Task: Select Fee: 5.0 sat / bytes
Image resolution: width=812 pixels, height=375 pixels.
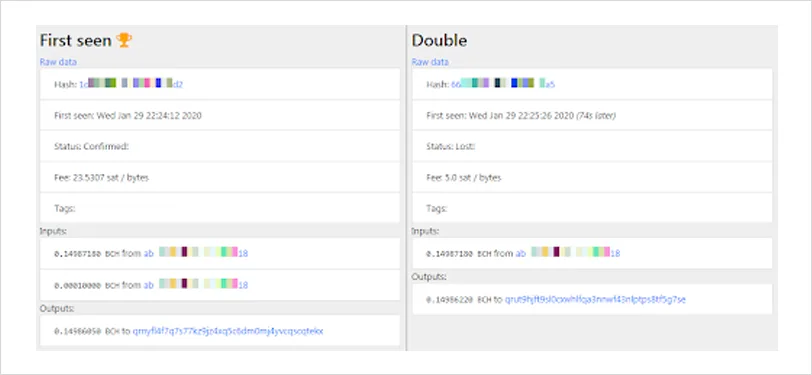Action: (x=463, y=178)
